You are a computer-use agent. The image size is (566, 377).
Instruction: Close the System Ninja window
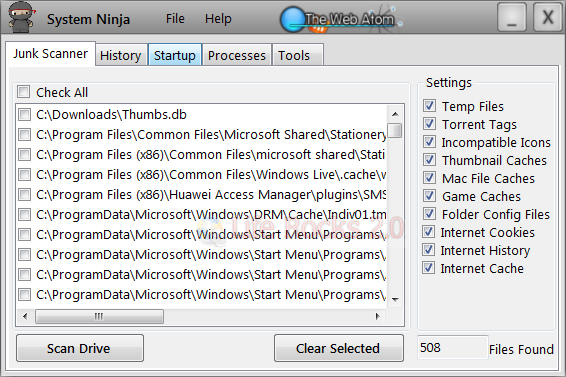coord(548,17)
